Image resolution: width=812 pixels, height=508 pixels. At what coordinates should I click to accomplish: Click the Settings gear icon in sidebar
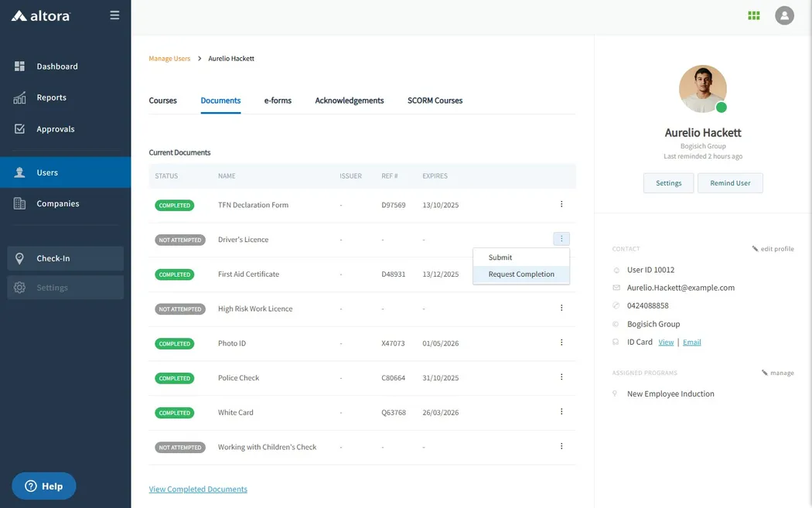(x=19, y=288)
